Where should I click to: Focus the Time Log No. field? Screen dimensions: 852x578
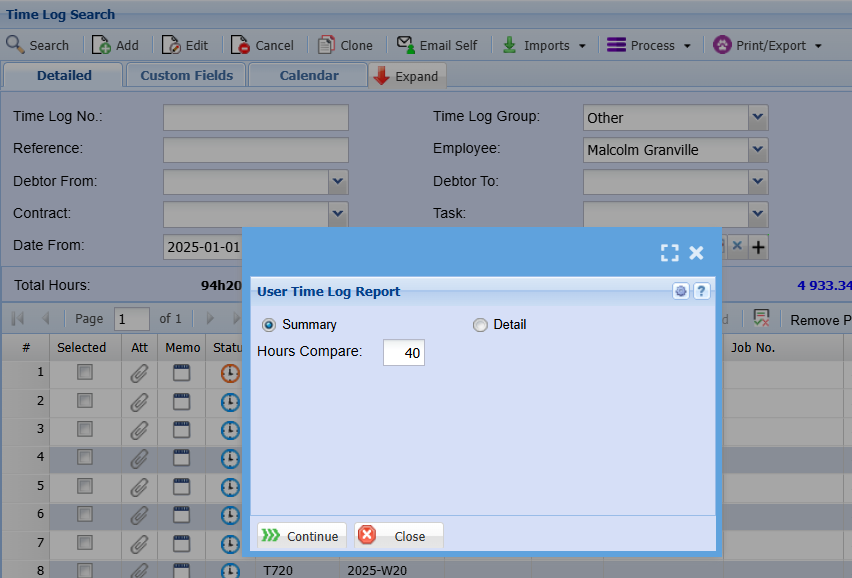[x=255, y=117]
